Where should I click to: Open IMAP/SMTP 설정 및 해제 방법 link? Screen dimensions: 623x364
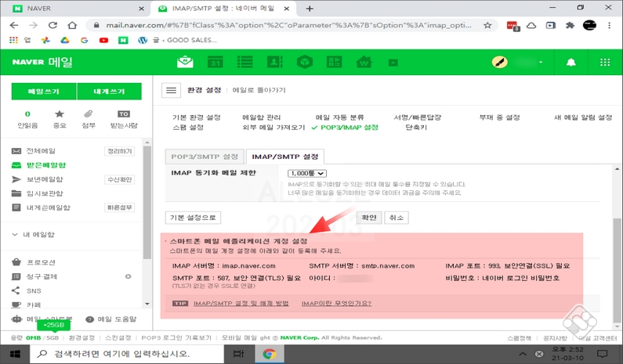[241, 304]
